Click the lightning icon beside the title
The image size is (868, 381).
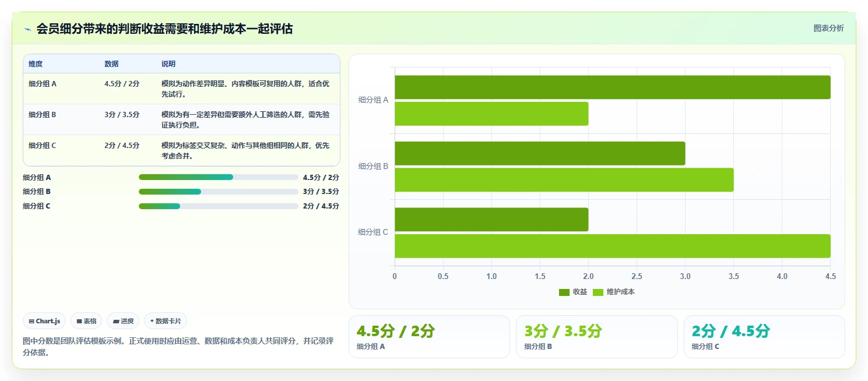27,29
